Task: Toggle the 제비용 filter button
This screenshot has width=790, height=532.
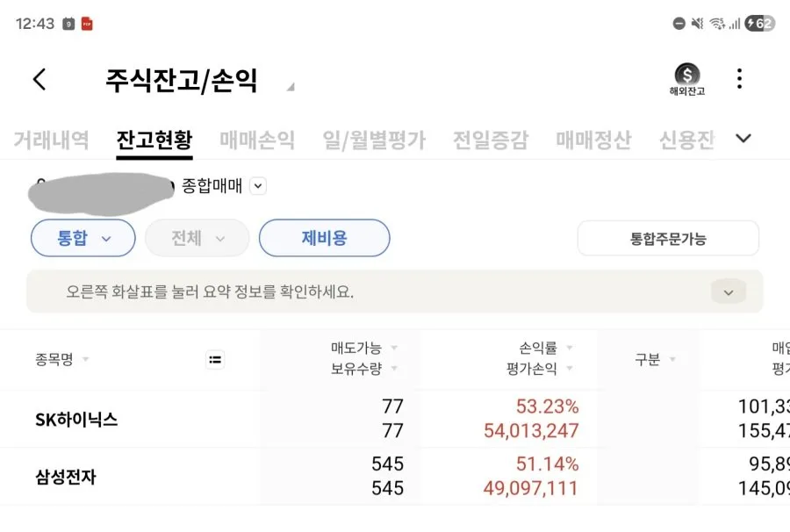Action: (x=325, y=238)
